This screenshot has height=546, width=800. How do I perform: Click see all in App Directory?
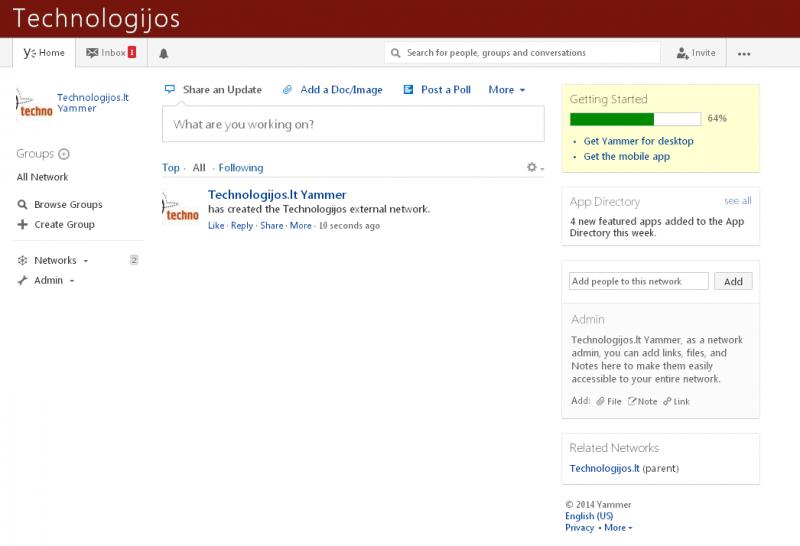(x=738, y=201)
